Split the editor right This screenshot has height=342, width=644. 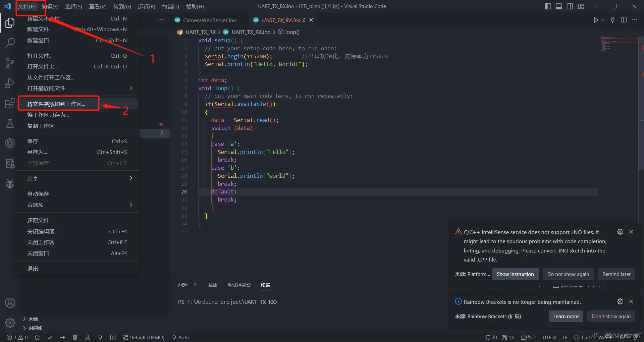pyautogui.click(x=624, y=20)
